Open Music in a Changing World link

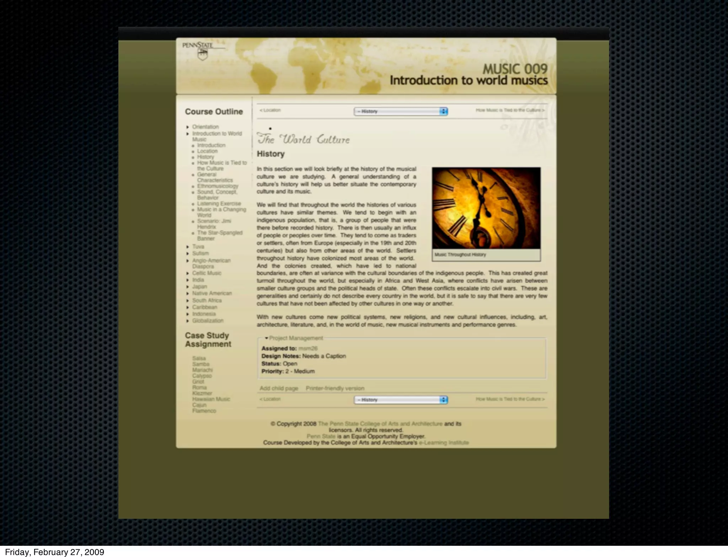pyautogui.click(x=221, y=212)
